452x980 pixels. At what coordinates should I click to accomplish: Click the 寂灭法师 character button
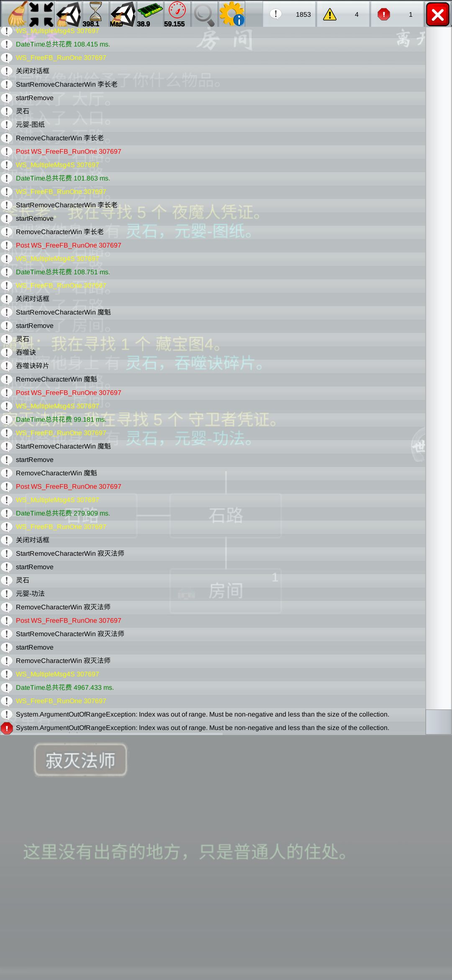coord(80,760)
